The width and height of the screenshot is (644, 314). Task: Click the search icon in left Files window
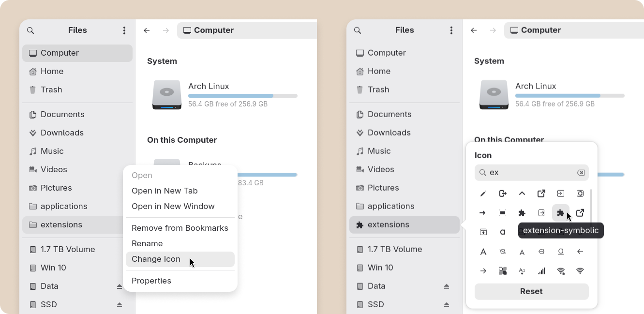[x=30, y=30]
